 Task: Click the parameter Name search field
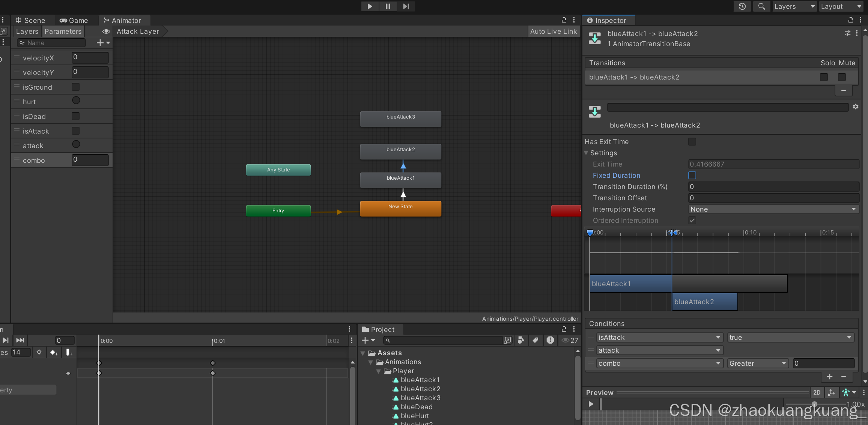point(51,43)
